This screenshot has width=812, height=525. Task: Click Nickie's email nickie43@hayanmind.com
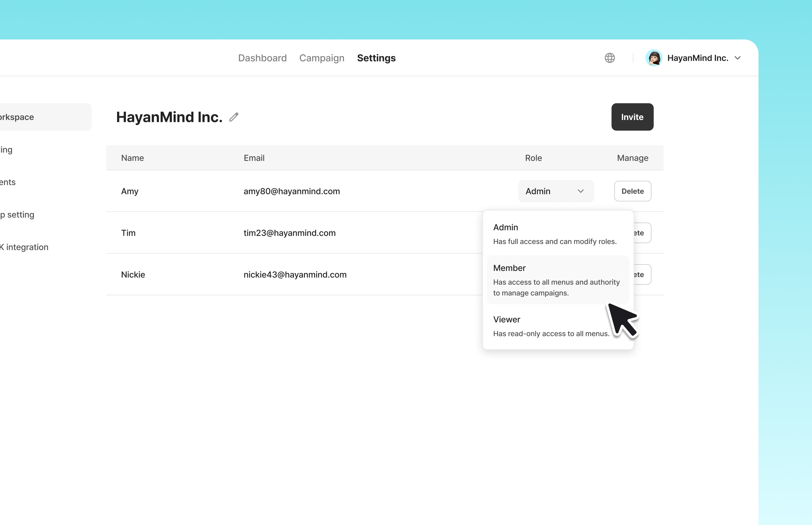295,274
